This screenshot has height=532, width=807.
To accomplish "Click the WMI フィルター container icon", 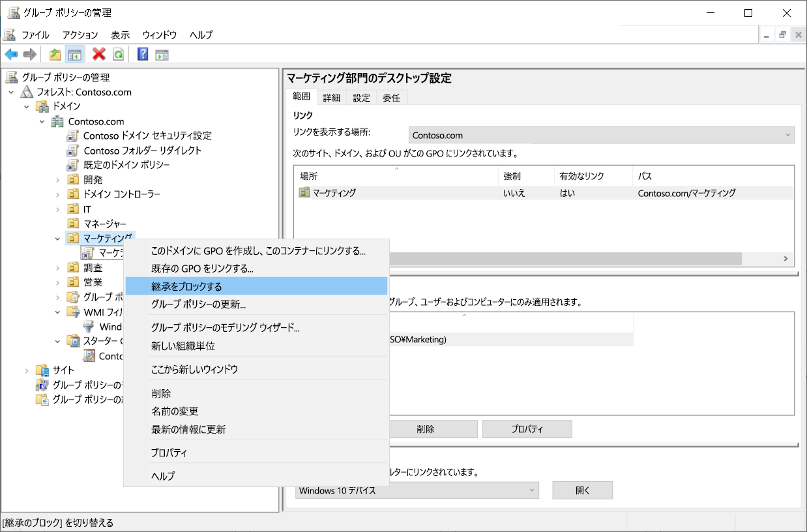I will (x=73, y=312).
